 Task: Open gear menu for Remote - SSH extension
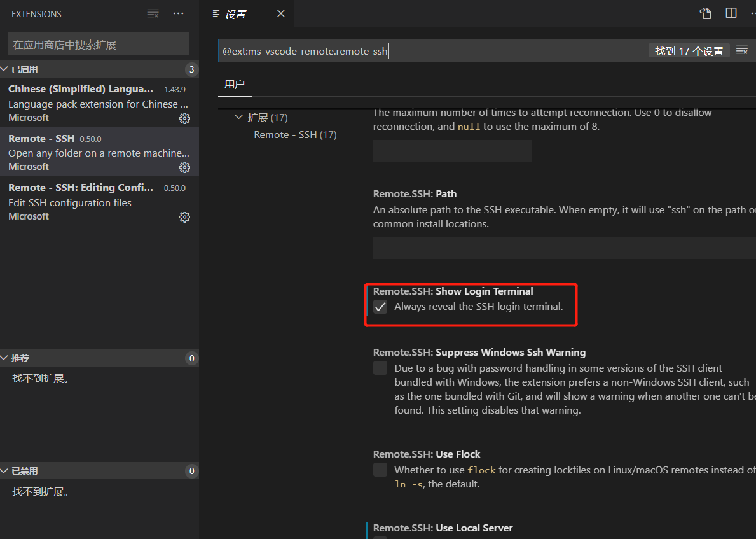pyautogui.click(x=184, y=167)
